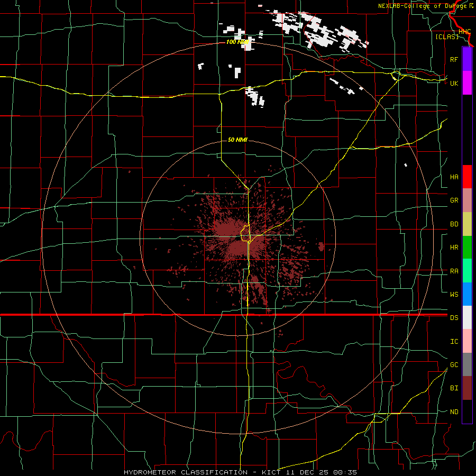Select the yellow BD legend swatch

point(467,224)
